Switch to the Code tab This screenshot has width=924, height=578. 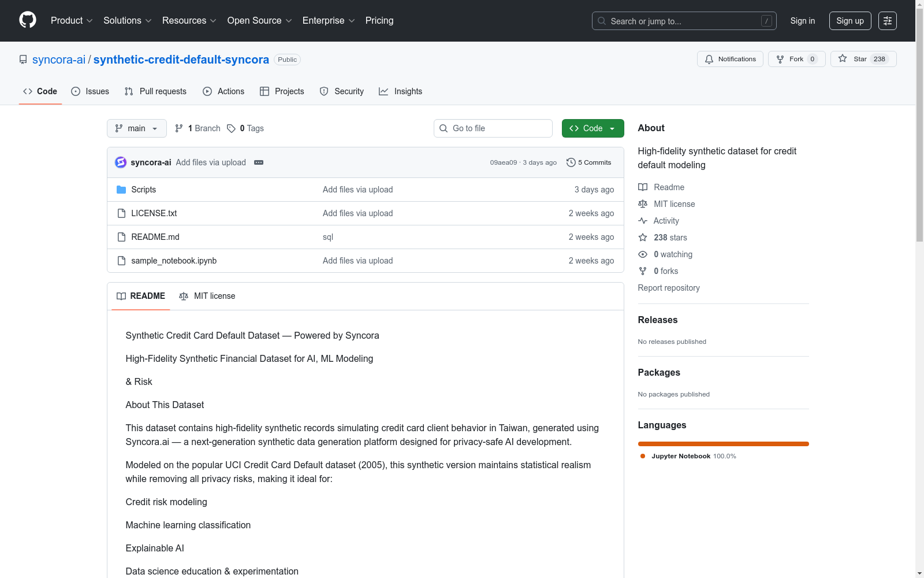pyautogui.click(x=40, y=91)
